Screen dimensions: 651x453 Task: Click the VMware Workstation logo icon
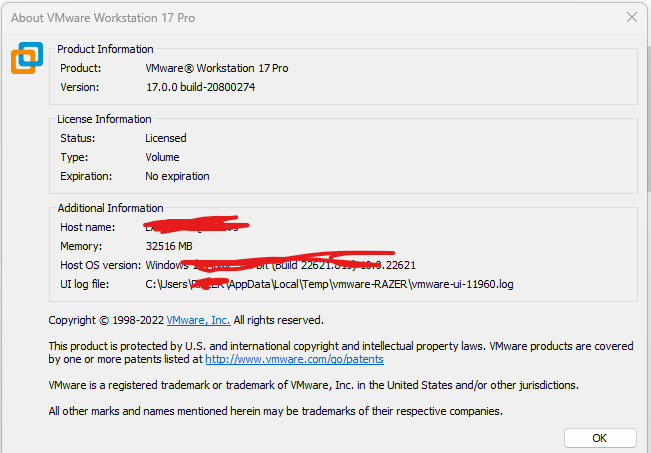click(27, 58)
